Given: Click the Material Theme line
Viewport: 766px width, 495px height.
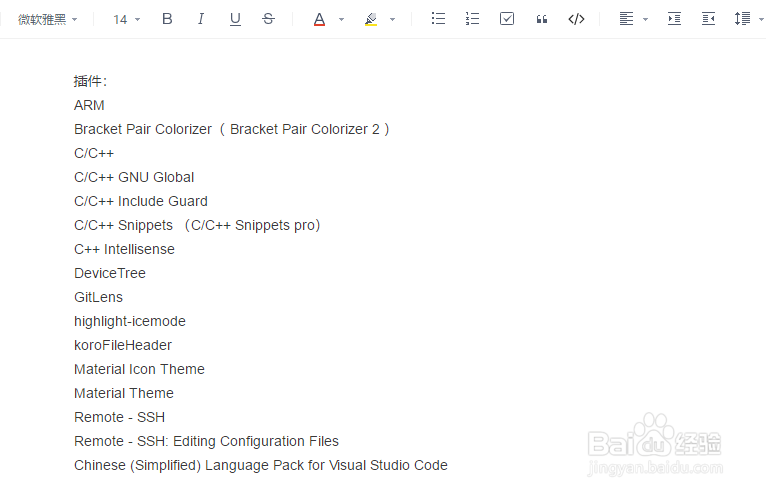Looking at the screenshot, I should [124, 393].
